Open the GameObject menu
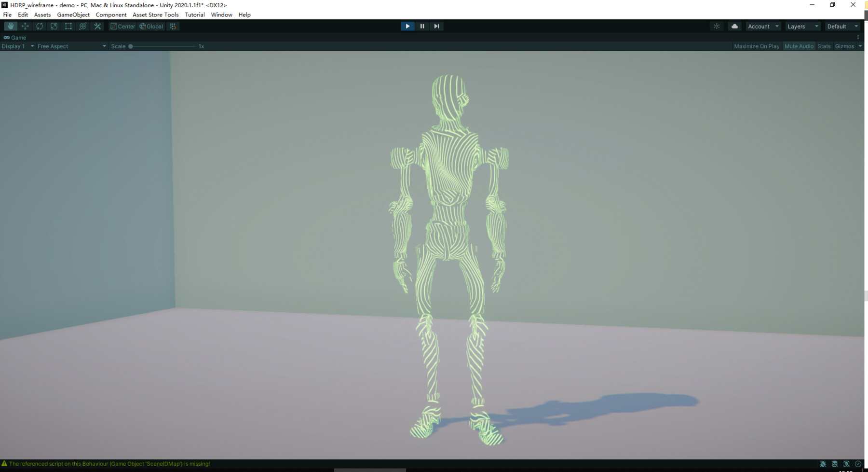This screenshot has height=472, width=868. (73, 14)
